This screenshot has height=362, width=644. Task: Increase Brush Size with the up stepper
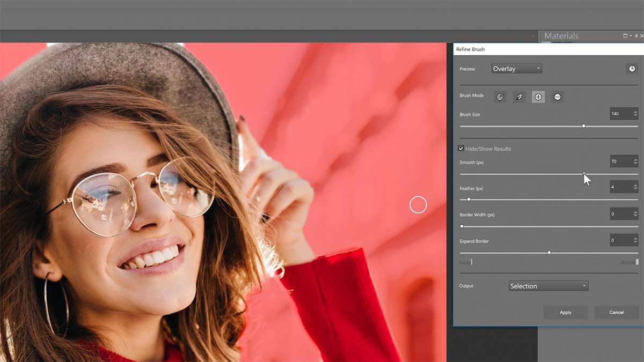(635, 111)
